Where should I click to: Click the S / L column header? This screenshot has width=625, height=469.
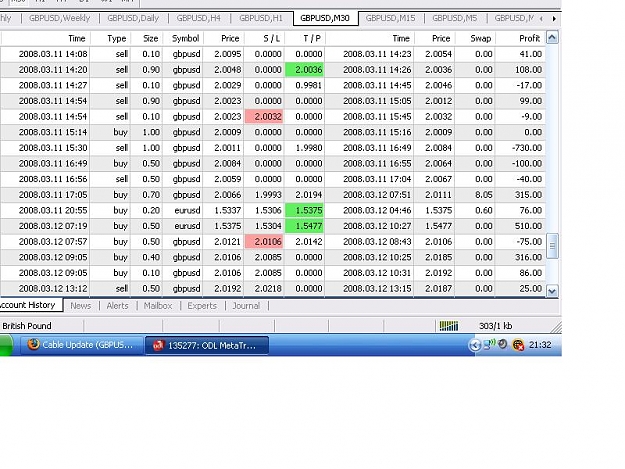(264, 38)
